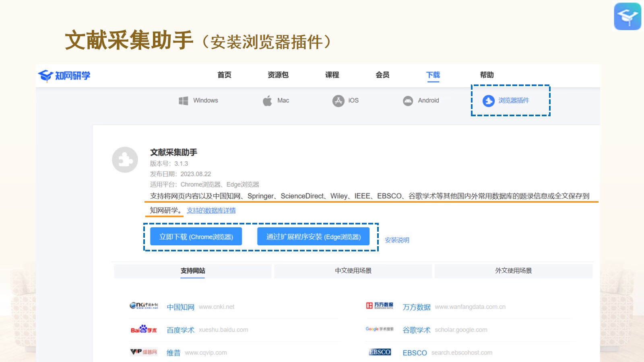Click the 百度学术 Baidu logo

(x=144, y=329)
